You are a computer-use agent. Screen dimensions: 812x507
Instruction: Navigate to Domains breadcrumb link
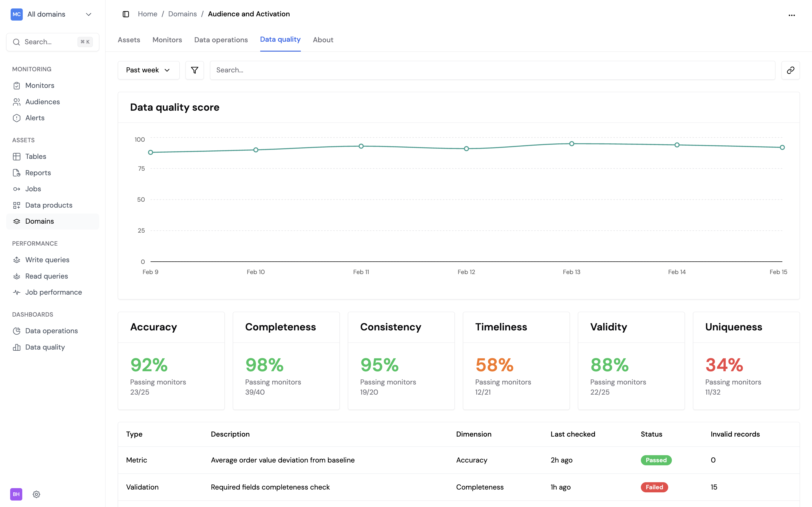[182, 14]
